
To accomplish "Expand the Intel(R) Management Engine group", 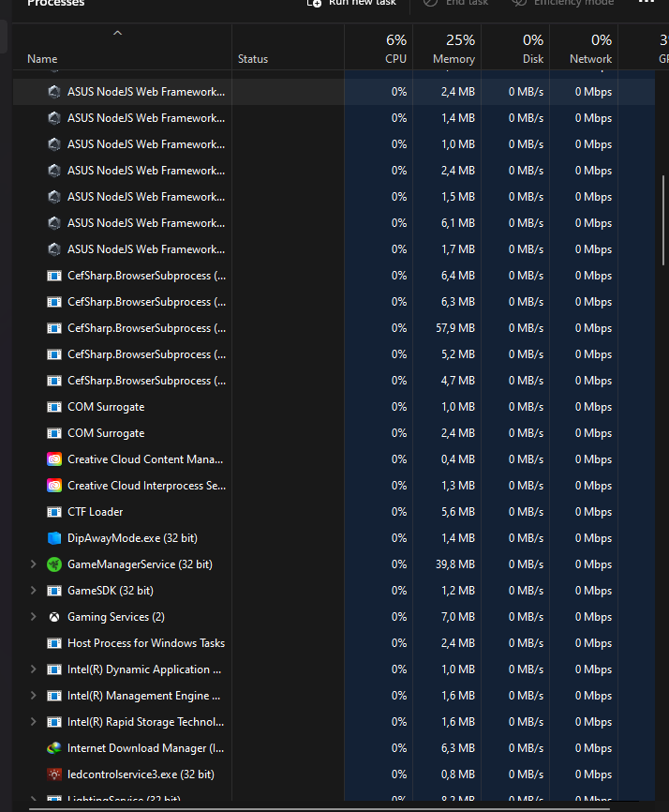I will (34, 695).
